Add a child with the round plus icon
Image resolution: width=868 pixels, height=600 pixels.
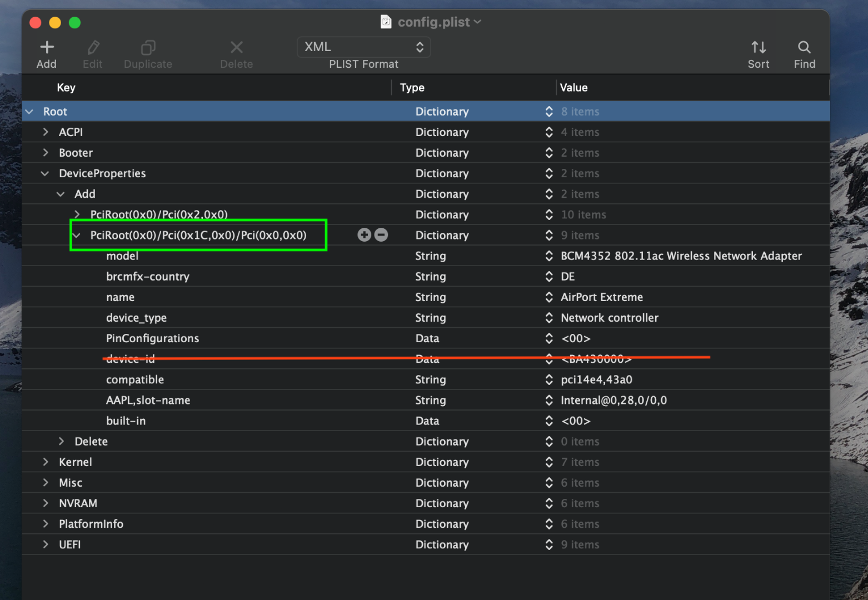click(x=364, y=235)
